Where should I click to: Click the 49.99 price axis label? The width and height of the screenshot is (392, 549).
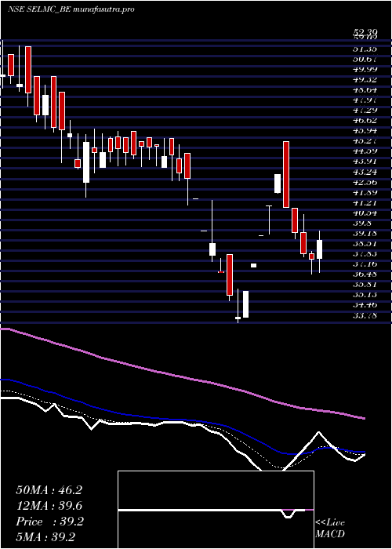click(364, 69)
